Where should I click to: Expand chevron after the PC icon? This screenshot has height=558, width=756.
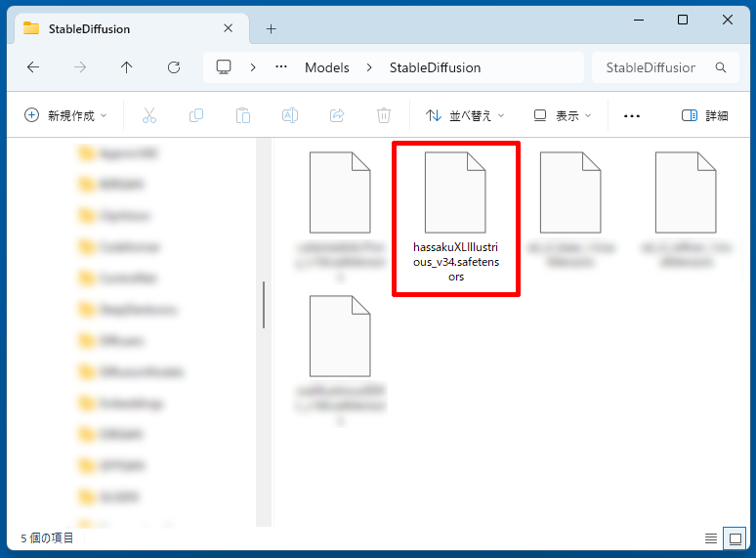[x=253, y=67]
